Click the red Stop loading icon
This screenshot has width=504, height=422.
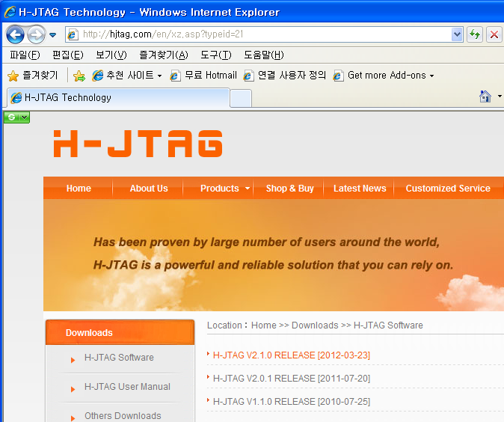point(494,34)
